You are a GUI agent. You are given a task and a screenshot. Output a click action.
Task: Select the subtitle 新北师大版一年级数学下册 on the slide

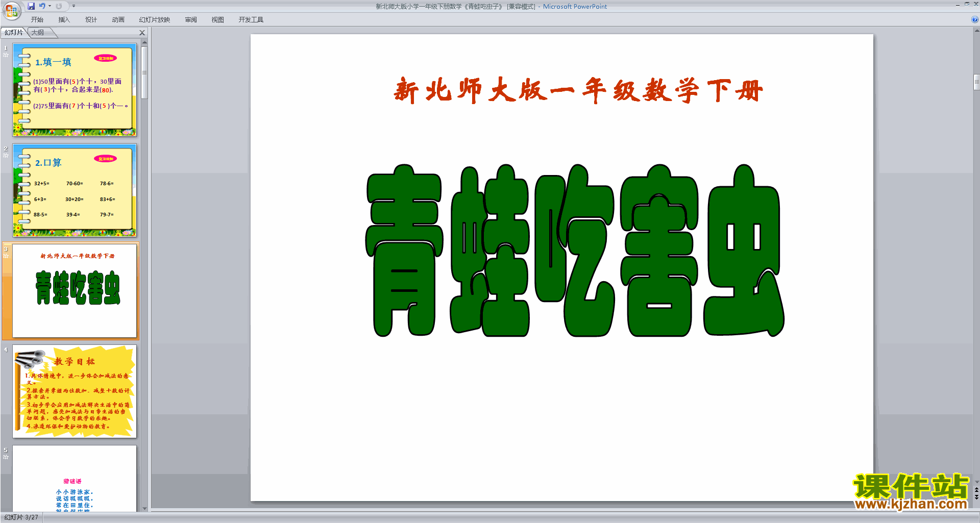(578, 91)
